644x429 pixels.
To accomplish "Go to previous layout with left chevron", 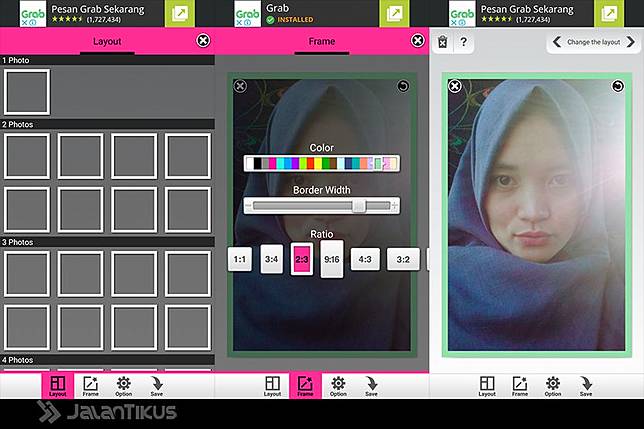I will point(557,43).
